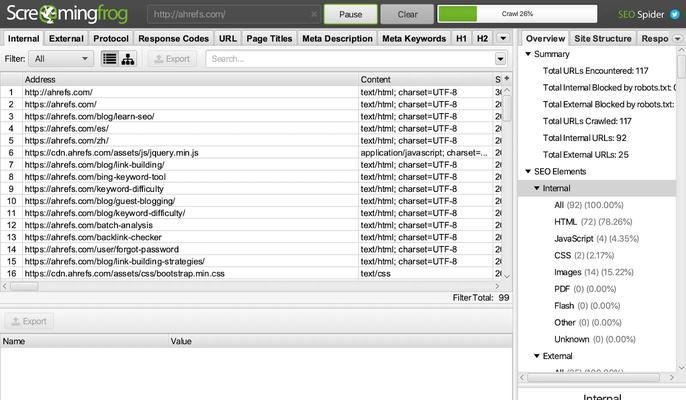Open the URL tab
686x400 pixels.
[x=228, y=39]
